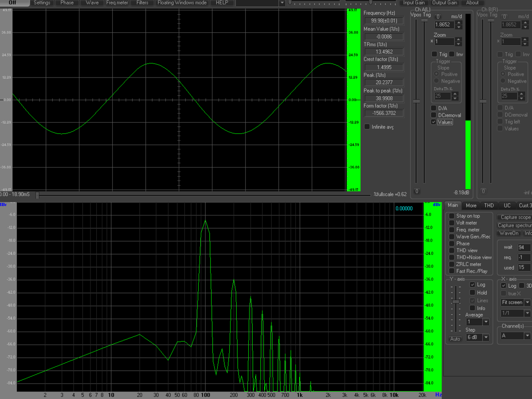Enable the Y-axis Info checkbox
The width and height of the screenshot is (532, 399).
[x=473, y=308]
